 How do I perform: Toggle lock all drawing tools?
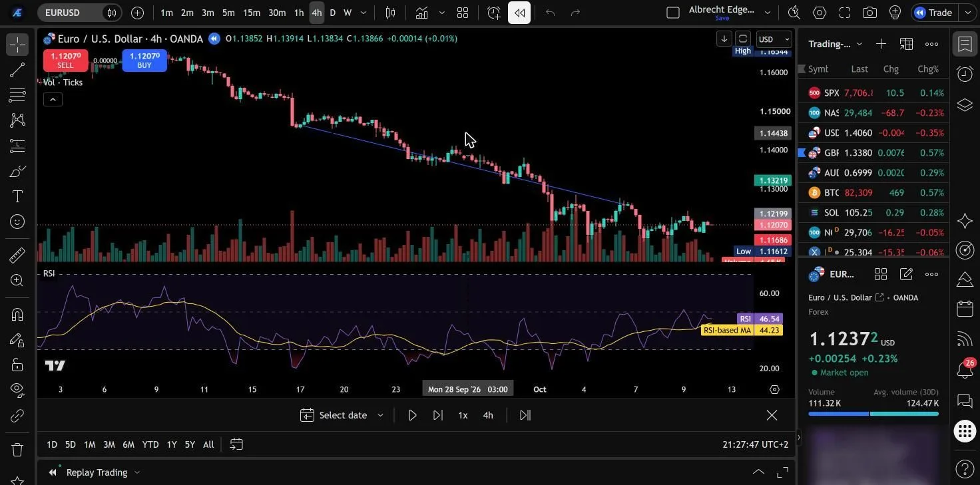point(17,365)
